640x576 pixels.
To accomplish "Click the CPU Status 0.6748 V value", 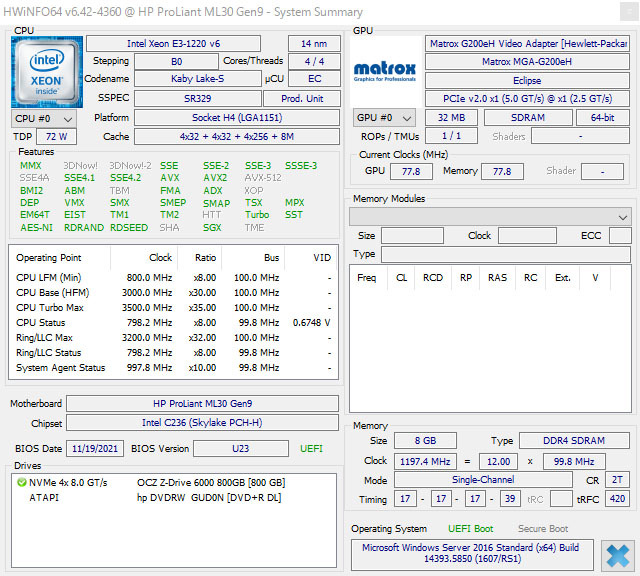I will pos(311,323).
